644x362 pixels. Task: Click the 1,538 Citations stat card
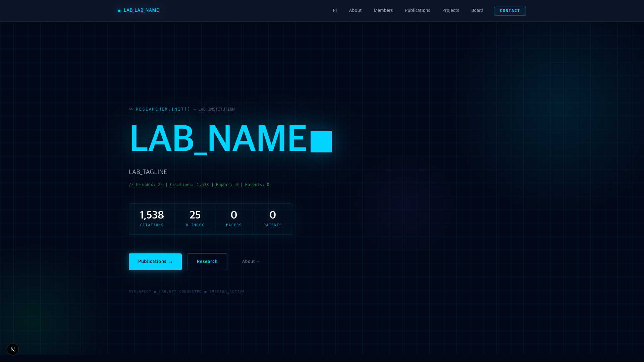pyautogui.click(x=152, y=219)
